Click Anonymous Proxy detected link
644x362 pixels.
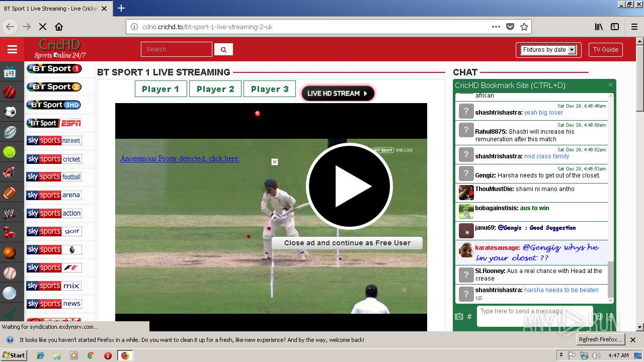click(x=180, y=158)
